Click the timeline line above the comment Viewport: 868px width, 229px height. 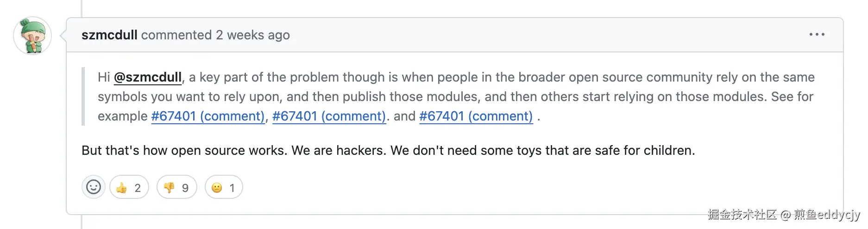pos(82,8)
